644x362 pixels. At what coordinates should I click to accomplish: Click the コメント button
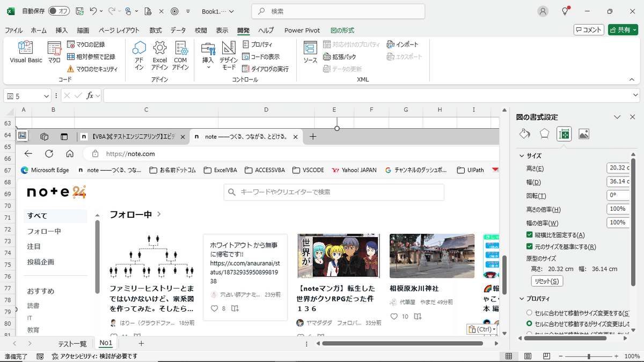[x=589, y=30]
